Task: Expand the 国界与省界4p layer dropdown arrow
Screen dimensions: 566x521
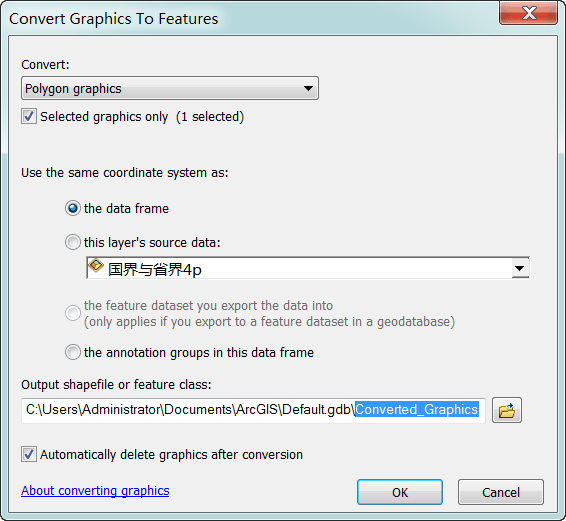Action: click(x=520, y=268)
